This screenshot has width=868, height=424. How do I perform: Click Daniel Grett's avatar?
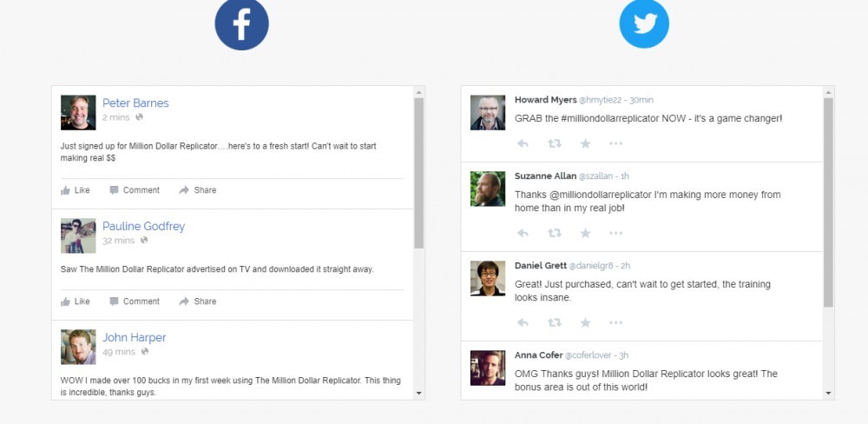[x=488, y=278]
